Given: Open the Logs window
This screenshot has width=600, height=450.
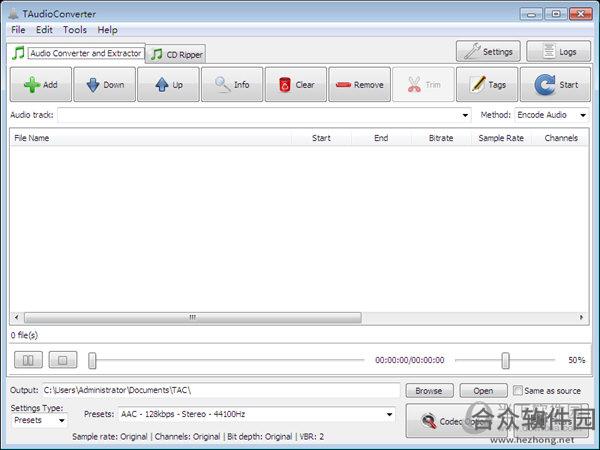Looking at the screenshot, I should (x=559, y=51).
